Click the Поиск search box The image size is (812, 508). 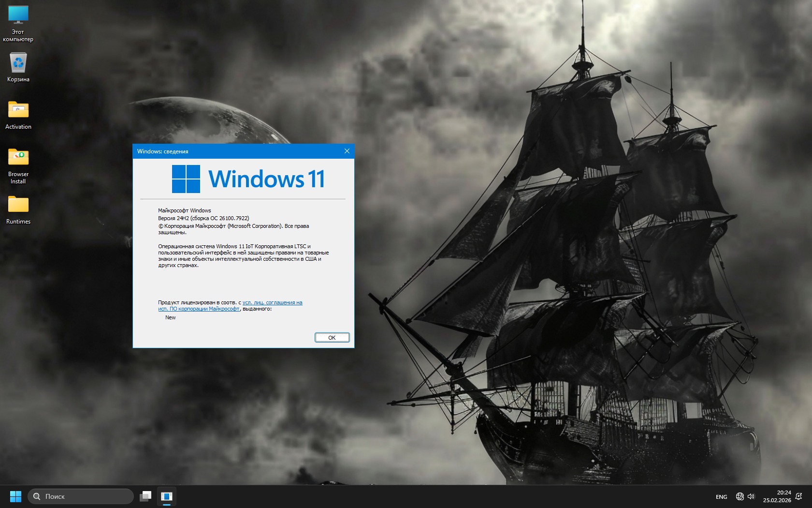coord(81,496)
